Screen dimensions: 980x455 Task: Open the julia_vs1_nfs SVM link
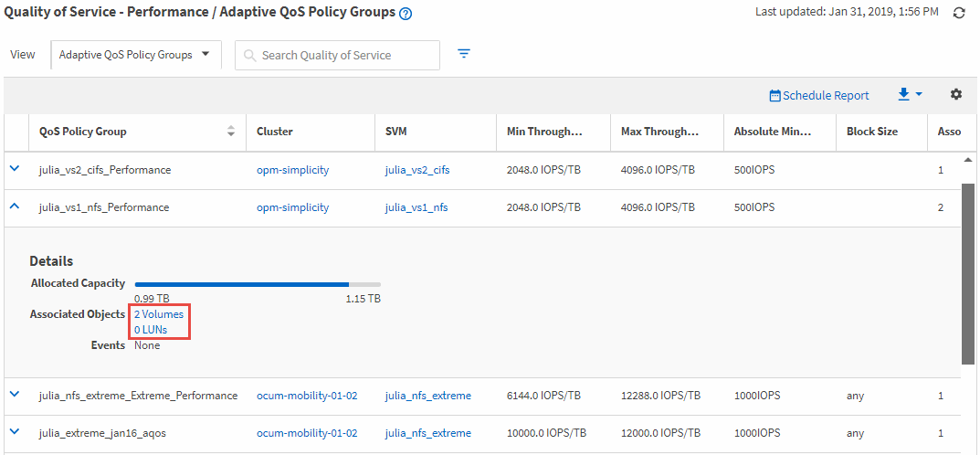[x=416, y=207]
